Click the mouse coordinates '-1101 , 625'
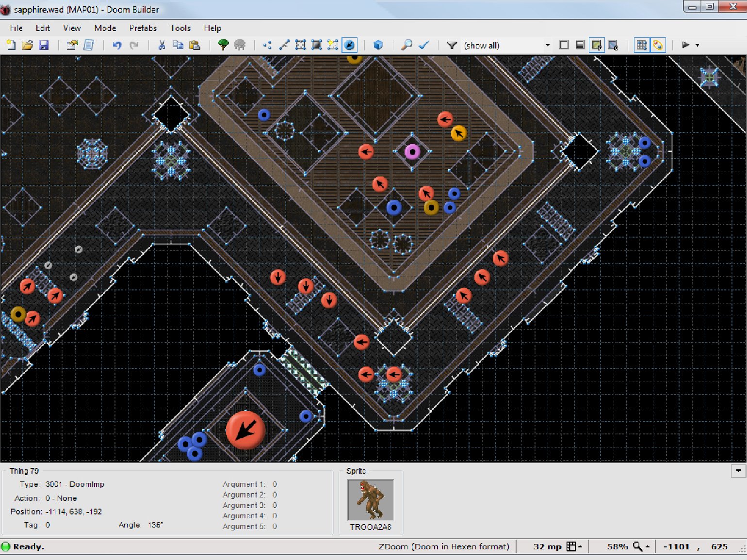Image resolution: width=747 pixels, height=560 pixels. (696, 546)
